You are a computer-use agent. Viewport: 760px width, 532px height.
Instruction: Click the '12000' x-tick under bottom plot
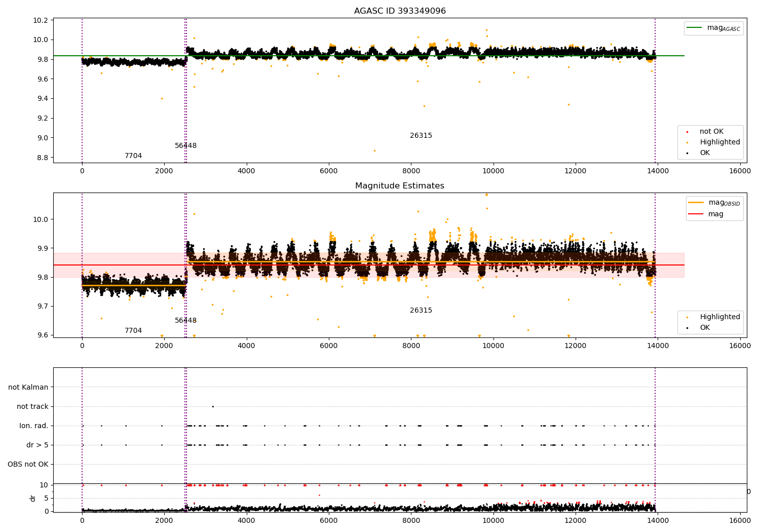coord(576,521)
